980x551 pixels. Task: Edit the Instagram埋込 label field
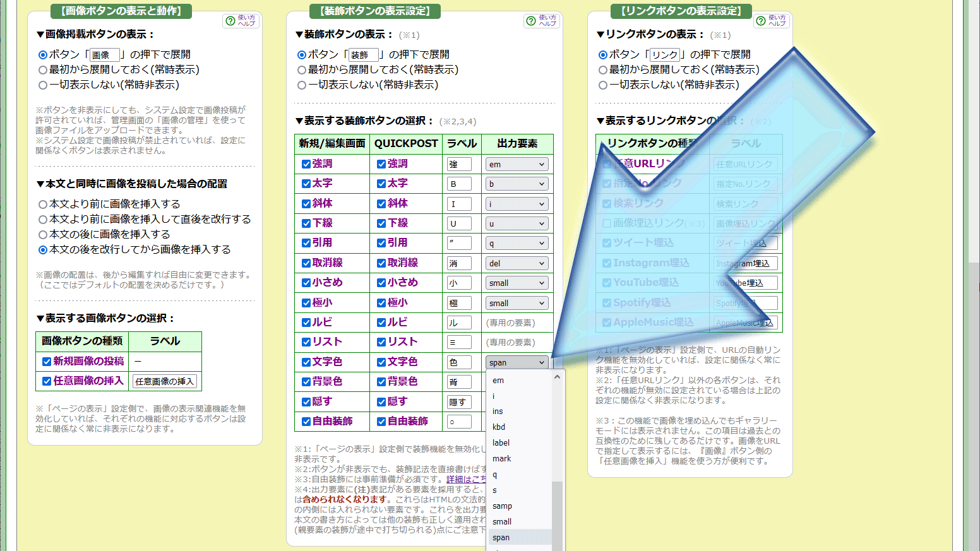click(x=746, y=263)
